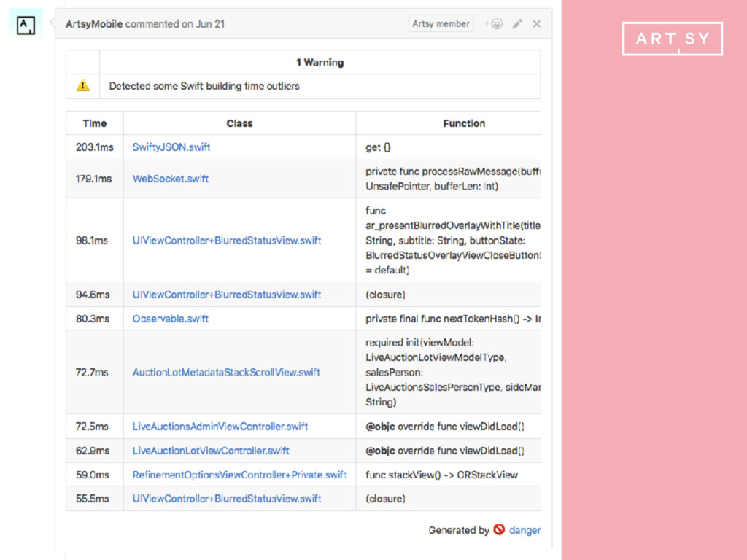Click the 'Generated by' footer text
The image size is (747, 560).
pos(459,530)
